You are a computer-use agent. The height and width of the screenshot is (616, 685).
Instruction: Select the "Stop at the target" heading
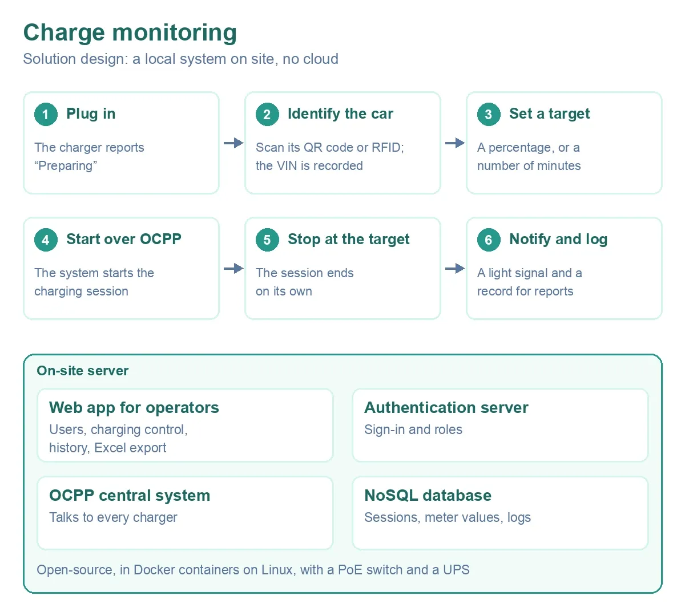[348, 239]
